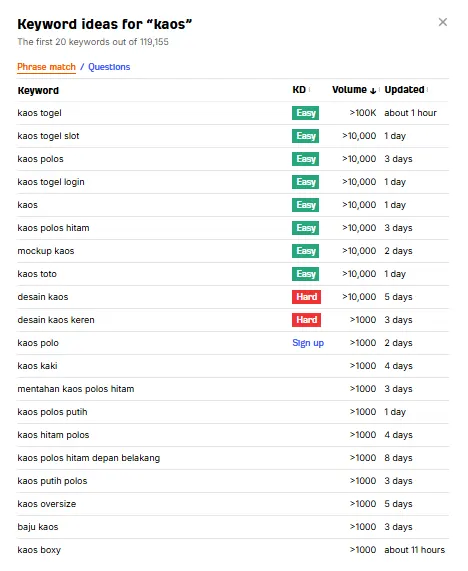This screenshot has width=468, height=571.
Task: Click 'The first 20 keywords out of 119,155' text
Action: (93, 42)
